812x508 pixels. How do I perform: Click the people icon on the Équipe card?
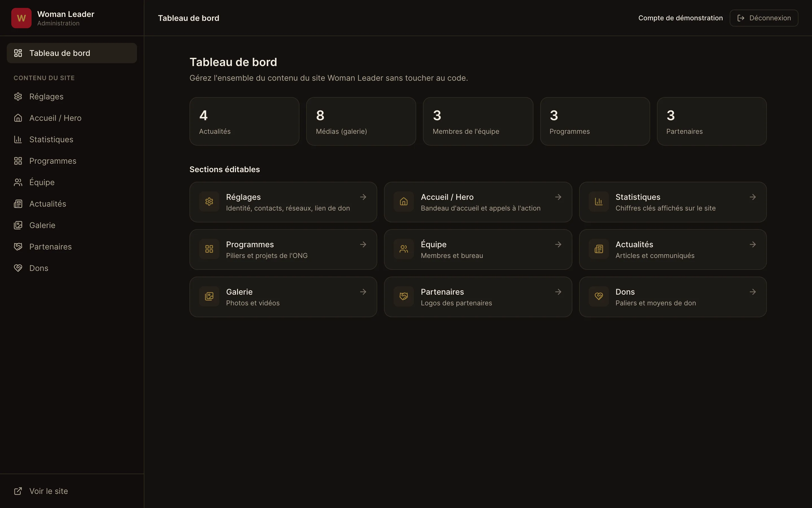tap(404, 249)
